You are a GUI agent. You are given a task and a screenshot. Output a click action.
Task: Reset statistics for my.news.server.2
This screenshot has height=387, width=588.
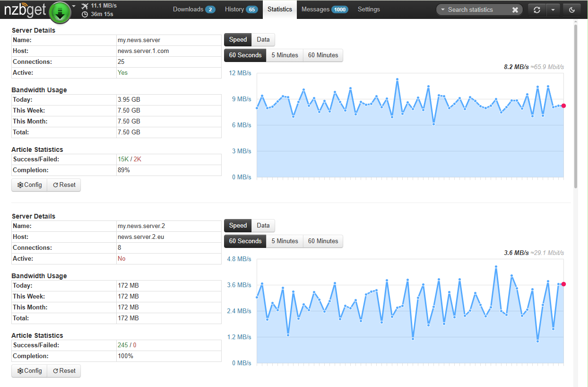[x=64, y=371]
